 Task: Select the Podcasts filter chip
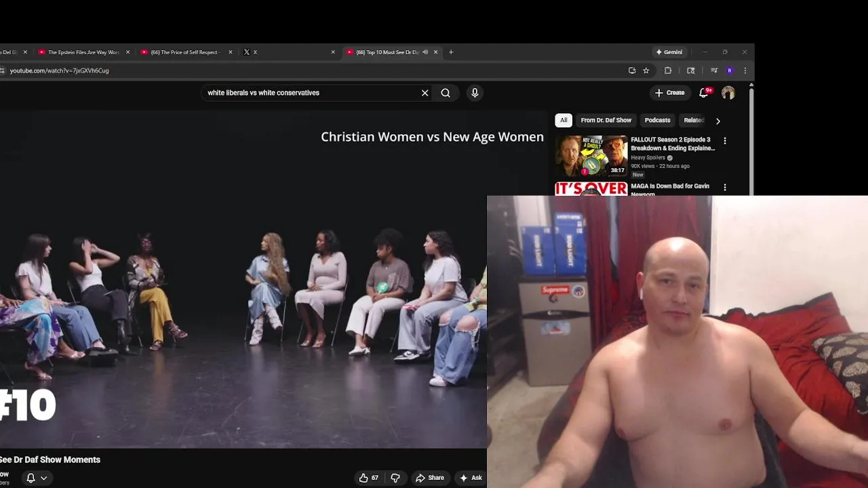[x=657, y=120]
